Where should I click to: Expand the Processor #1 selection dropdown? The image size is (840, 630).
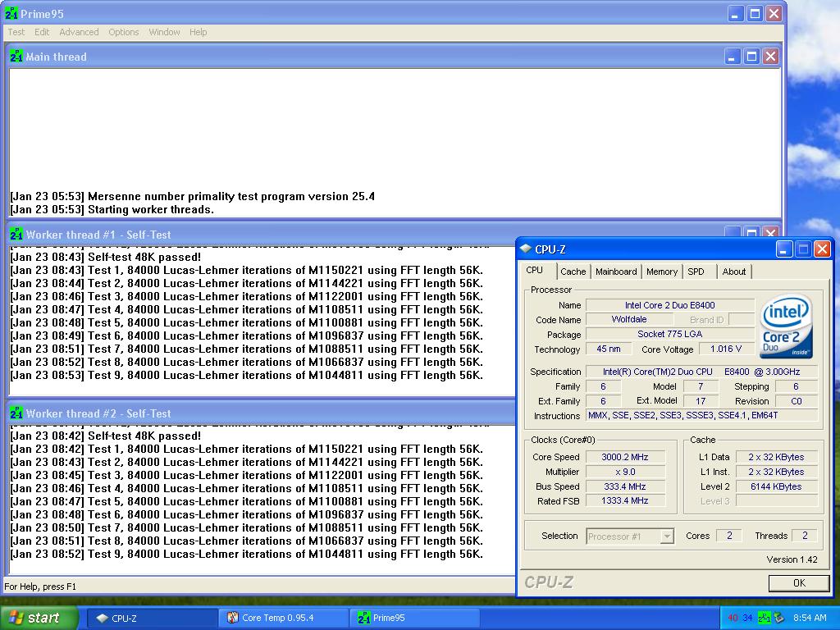[x=666, y=536]
